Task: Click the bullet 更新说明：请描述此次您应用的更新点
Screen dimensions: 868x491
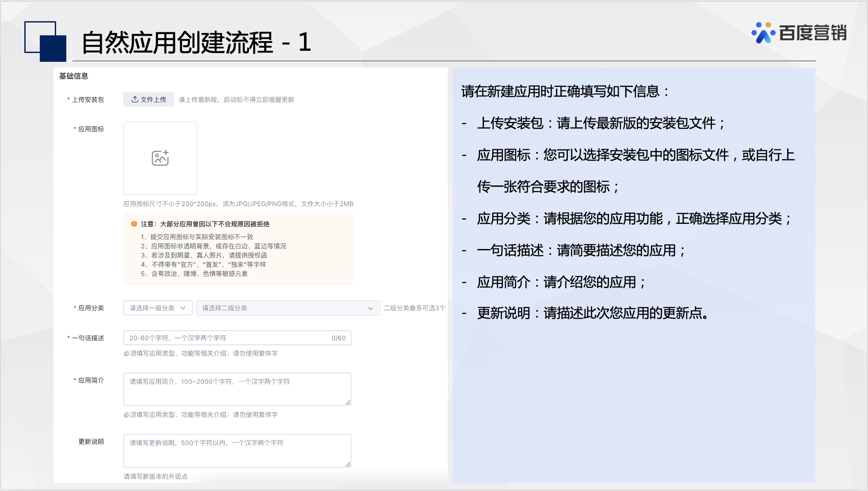Action: pyautogui.click(x=593, y=313)
